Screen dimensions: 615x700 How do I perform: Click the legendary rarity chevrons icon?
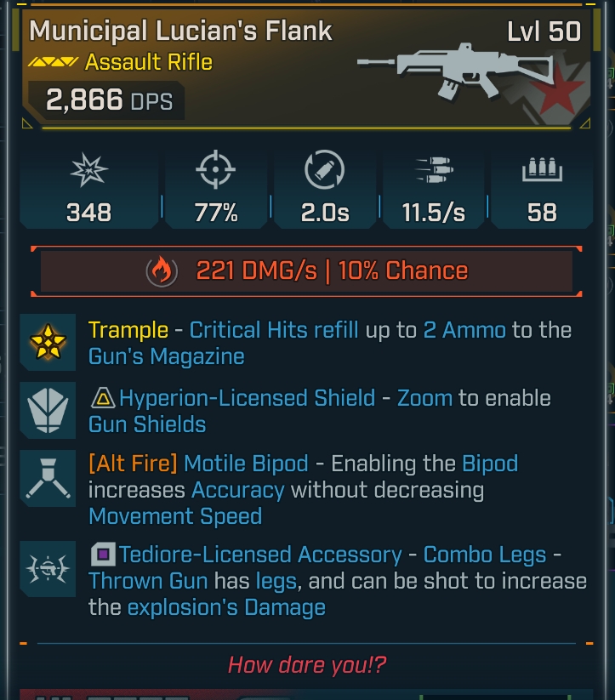(x=54, y=63)
